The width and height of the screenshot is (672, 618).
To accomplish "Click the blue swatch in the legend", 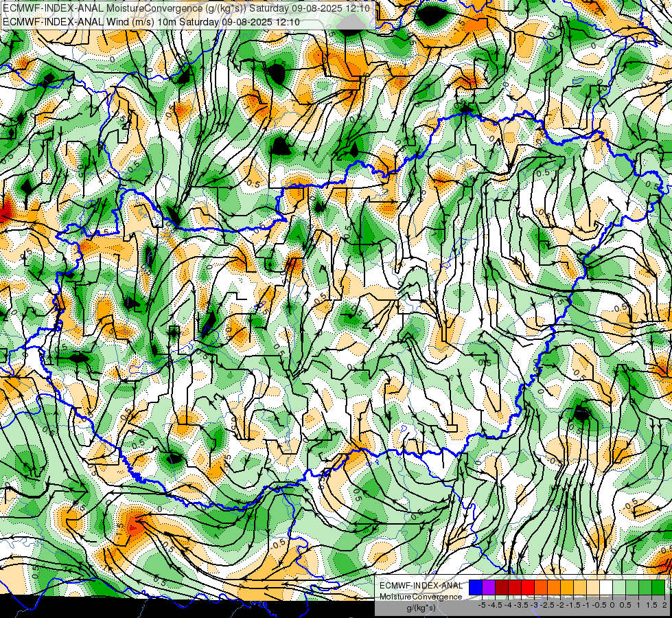I will pos(476,587).
